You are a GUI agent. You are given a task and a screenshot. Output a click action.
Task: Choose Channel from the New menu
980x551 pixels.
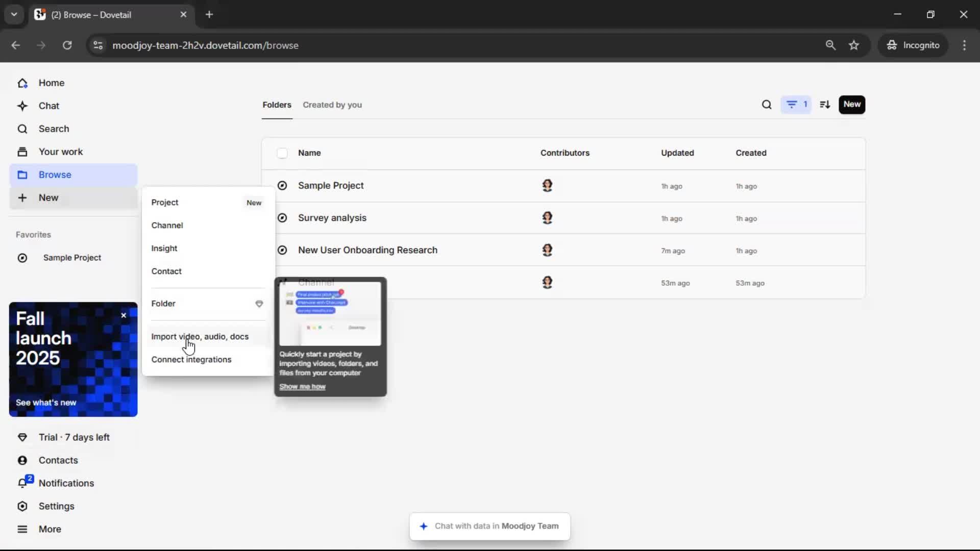pyautogui.click(x=167, y=225)
